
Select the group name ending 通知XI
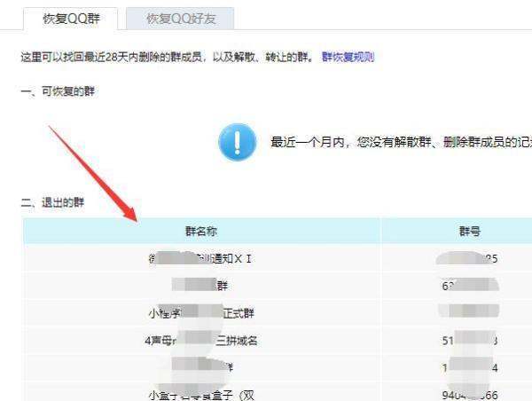(x=200, y=259)
